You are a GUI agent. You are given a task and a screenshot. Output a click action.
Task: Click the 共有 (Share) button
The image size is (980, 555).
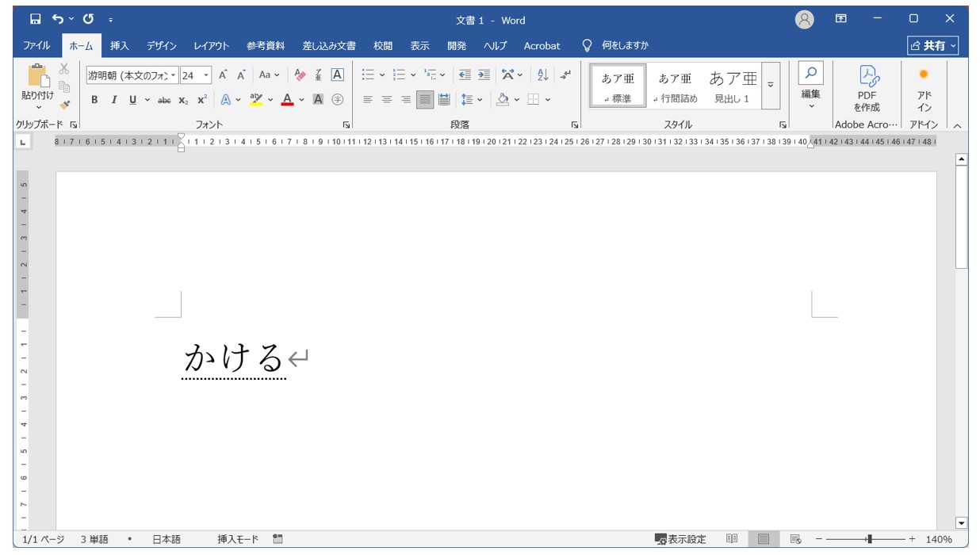click(x=933, y=46)
